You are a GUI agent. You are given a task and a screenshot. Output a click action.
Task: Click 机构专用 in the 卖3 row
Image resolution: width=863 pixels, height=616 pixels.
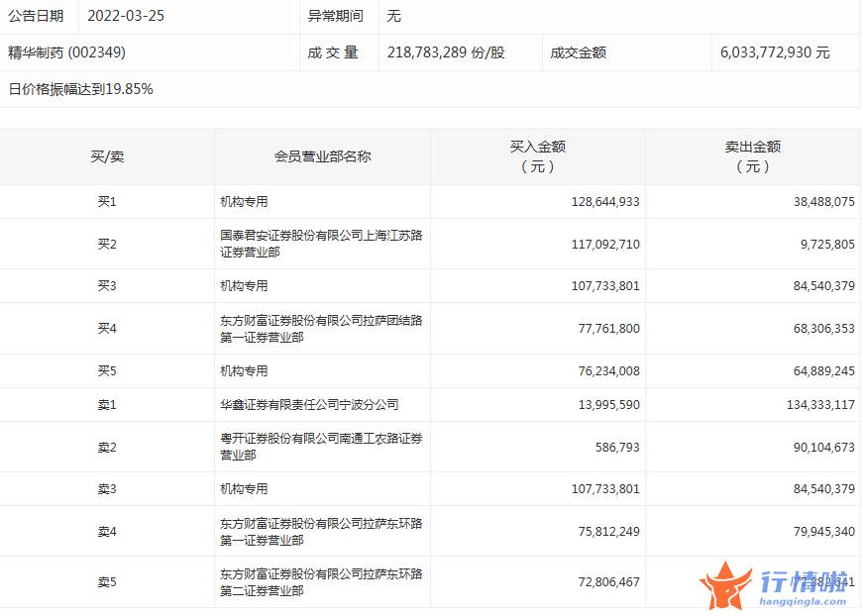tap(244, 489)
